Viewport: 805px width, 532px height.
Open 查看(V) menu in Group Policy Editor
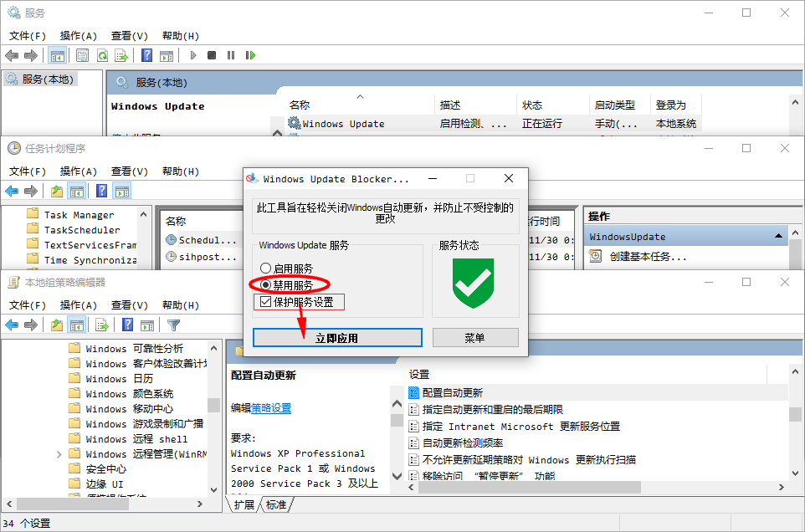(x=130, y=305)
